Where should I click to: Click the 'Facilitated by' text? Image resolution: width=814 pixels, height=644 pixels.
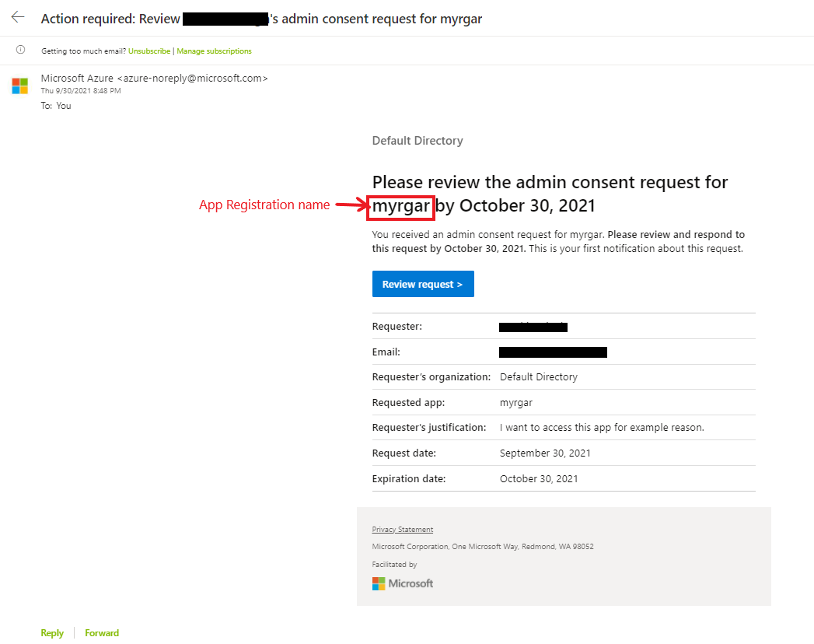394,564
